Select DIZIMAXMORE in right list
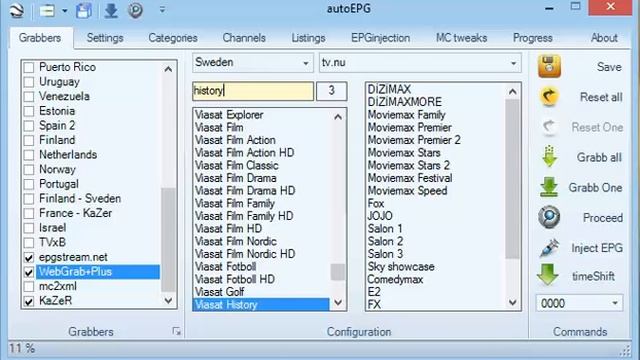 [x=404, y=102]
